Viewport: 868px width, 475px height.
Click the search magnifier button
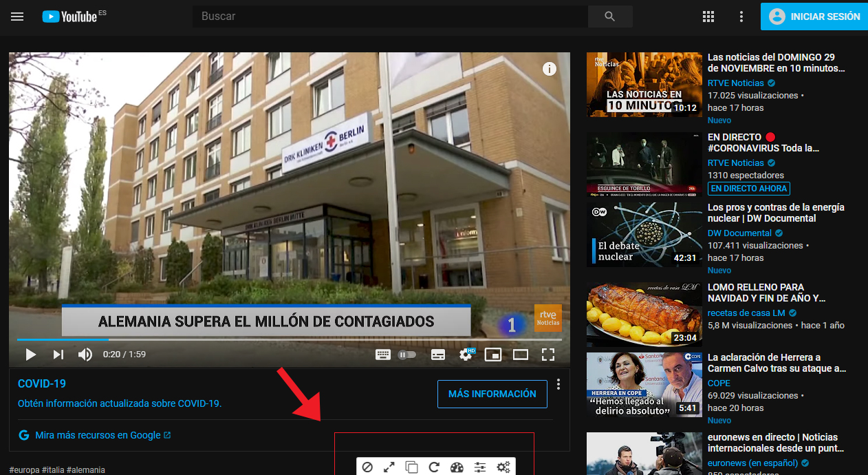click(x=610, y=17)
